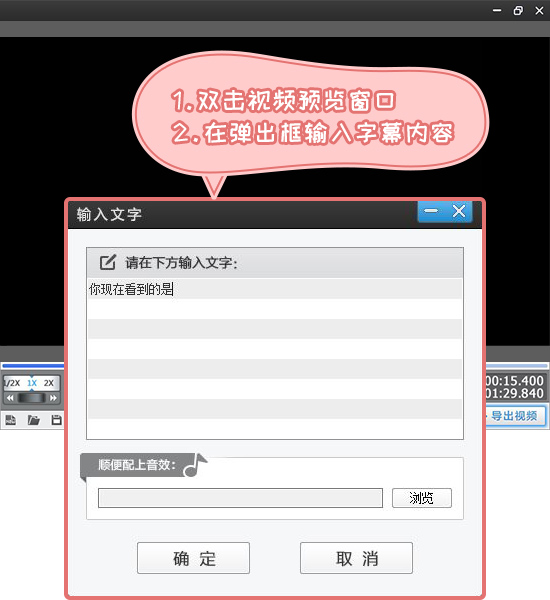Click the new project file icon
550x600 pixels.
click(x=11, y=420)
